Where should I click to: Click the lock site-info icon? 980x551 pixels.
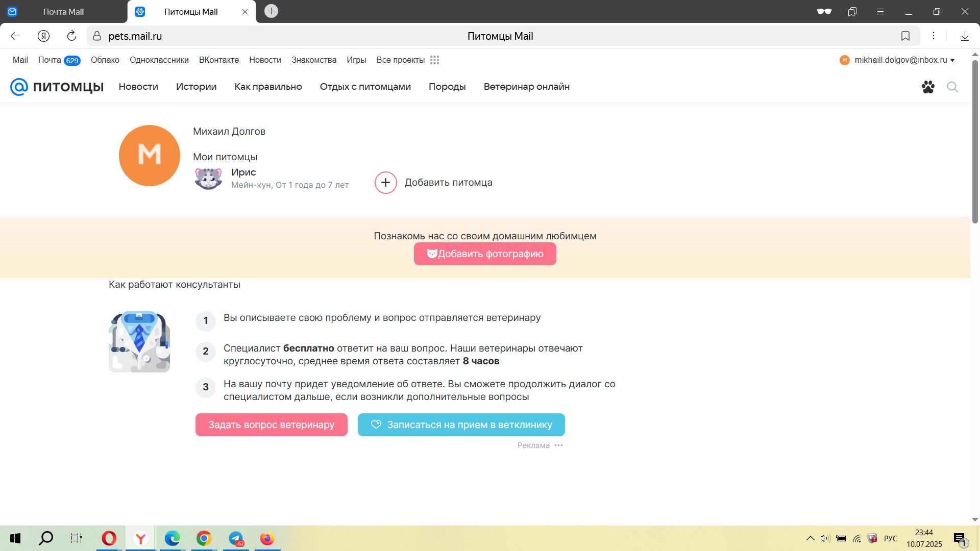click(97, 36)
